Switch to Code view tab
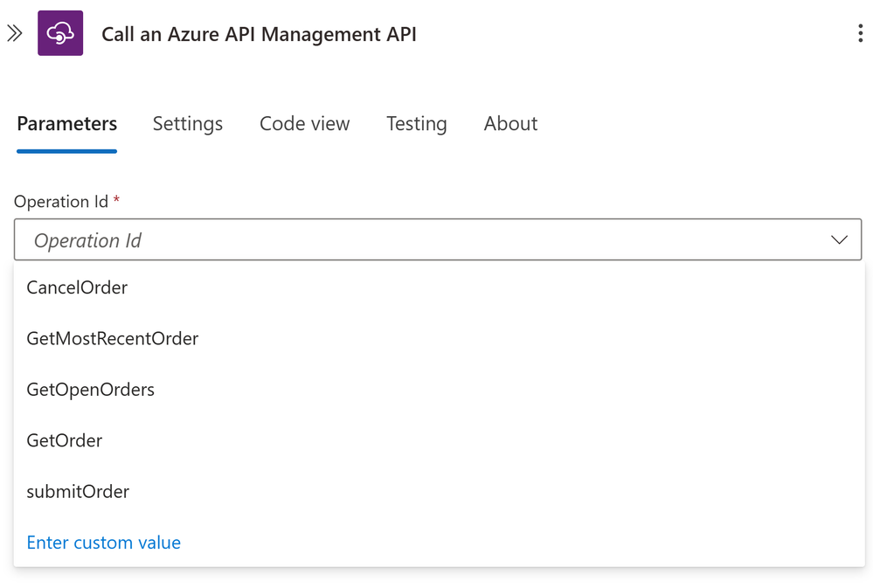 tap(305, 123)
